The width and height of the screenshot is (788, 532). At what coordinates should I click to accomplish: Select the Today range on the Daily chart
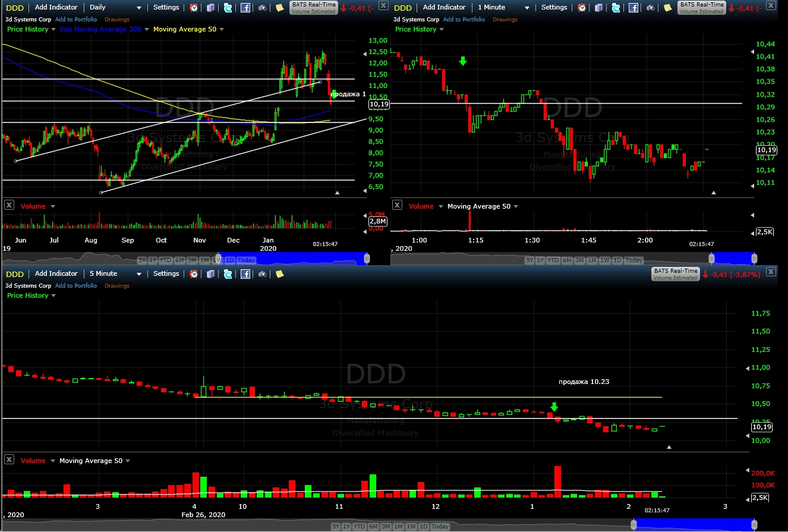[x=246, y=260]
